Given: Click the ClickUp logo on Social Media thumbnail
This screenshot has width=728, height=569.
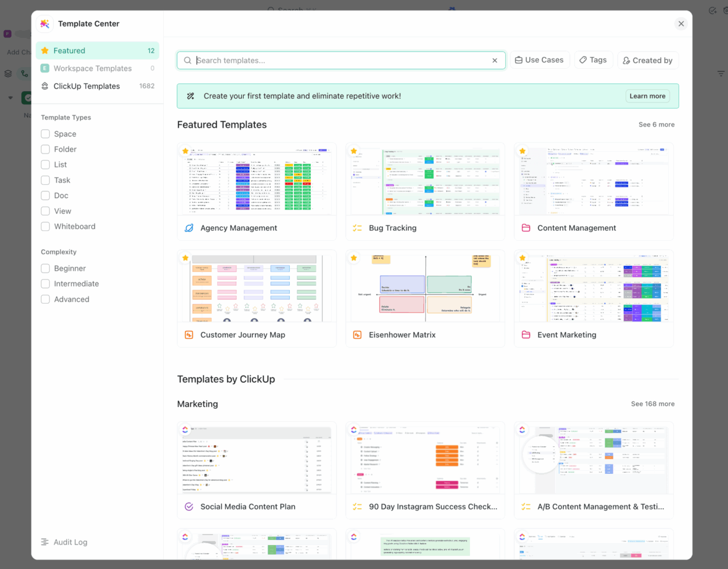Looking at the screenshot, I should [186, 430].
